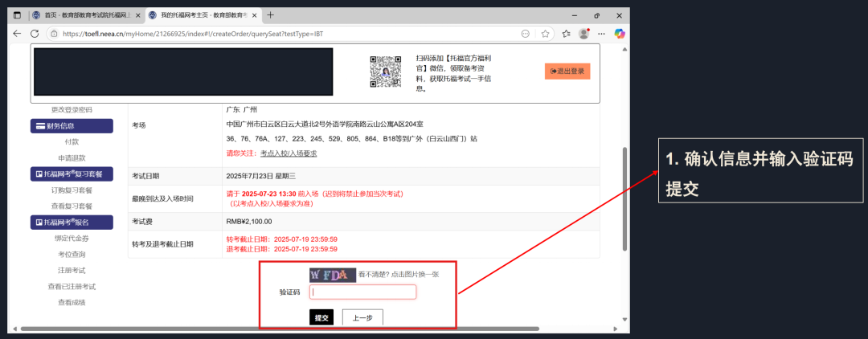The image size is (868, 339).
Task: Click the black 提交 button
Action: pos(321,318)
